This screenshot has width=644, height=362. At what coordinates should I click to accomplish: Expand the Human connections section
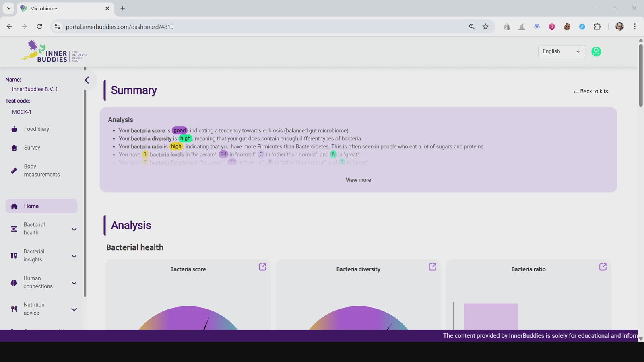click(x=74, y=283)
